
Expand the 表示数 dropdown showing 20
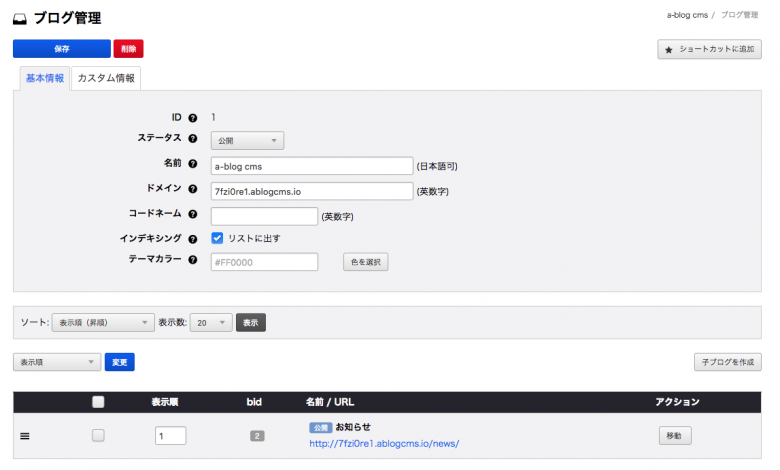pos(211,323)
